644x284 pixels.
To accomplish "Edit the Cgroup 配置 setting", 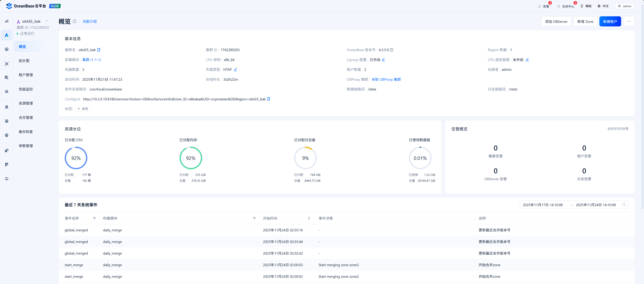I will pos(383,60).
